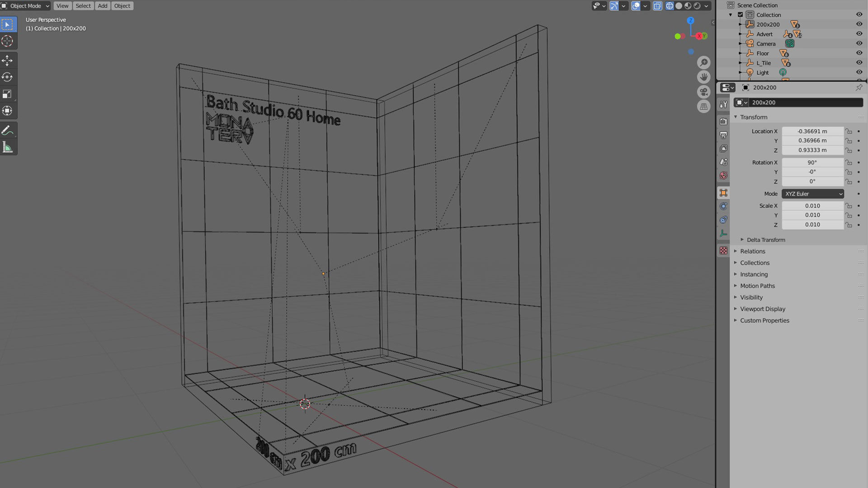Open selectability and visibility filter dropdown

tap(599, 6)
